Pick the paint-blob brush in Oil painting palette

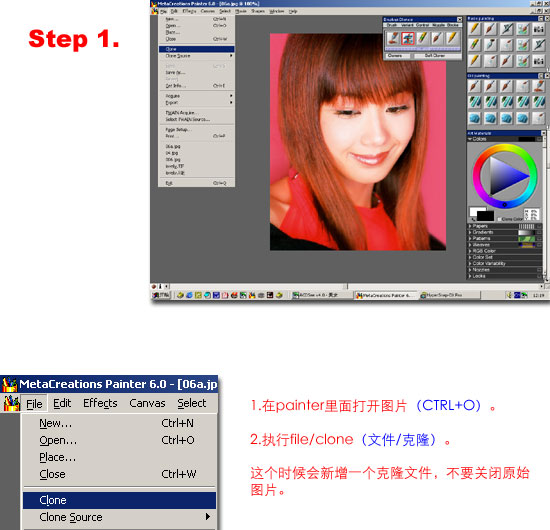click(x=539, y=86)
